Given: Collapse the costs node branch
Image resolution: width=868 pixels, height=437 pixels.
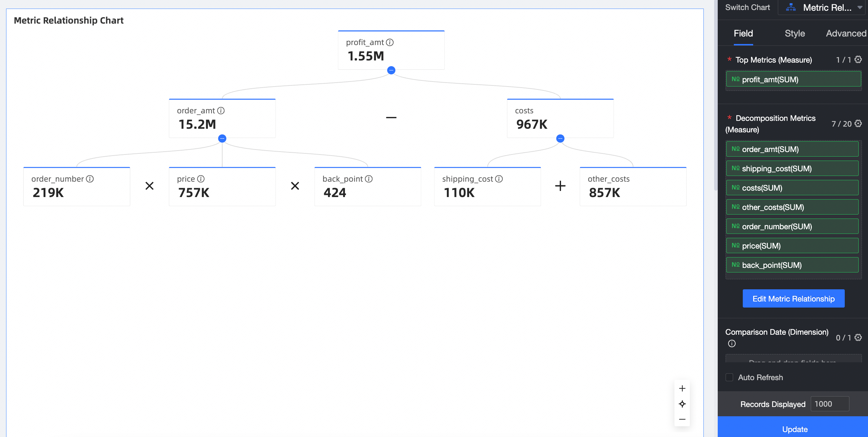Looking at the screenshot, I should tap(560, 139).
